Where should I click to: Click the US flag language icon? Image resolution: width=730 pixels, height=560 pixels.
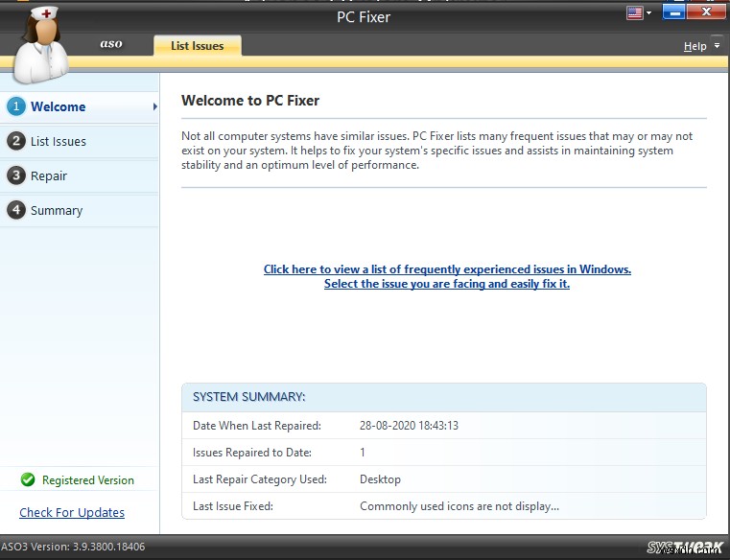(x=635, y=12)
